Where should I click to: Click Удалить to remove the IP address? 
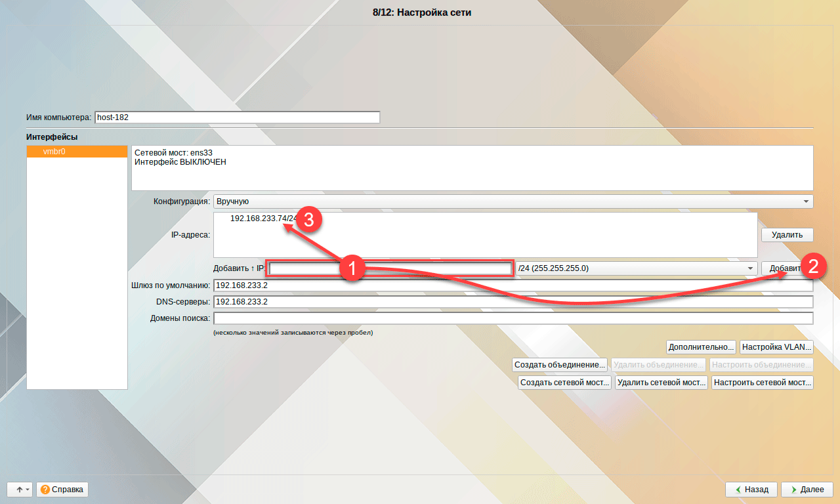(787, 235)
